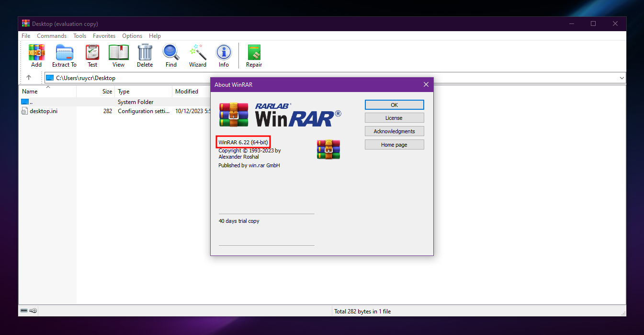The image size is (644, 335).
Task: Open the Tools menu
Action: [79, 36]
